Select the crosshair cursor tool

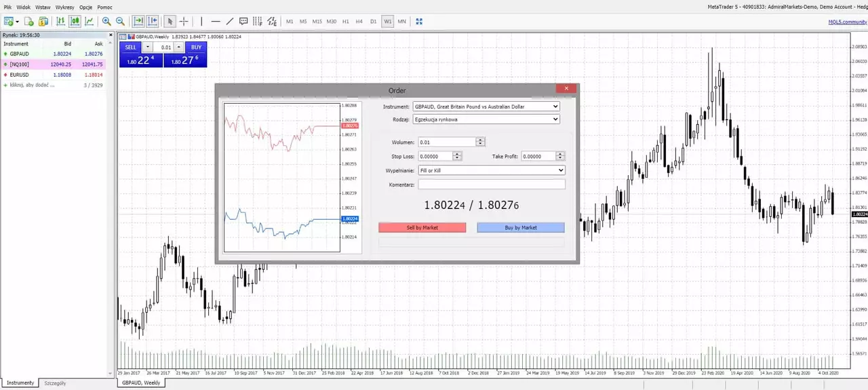click(184, 21)
